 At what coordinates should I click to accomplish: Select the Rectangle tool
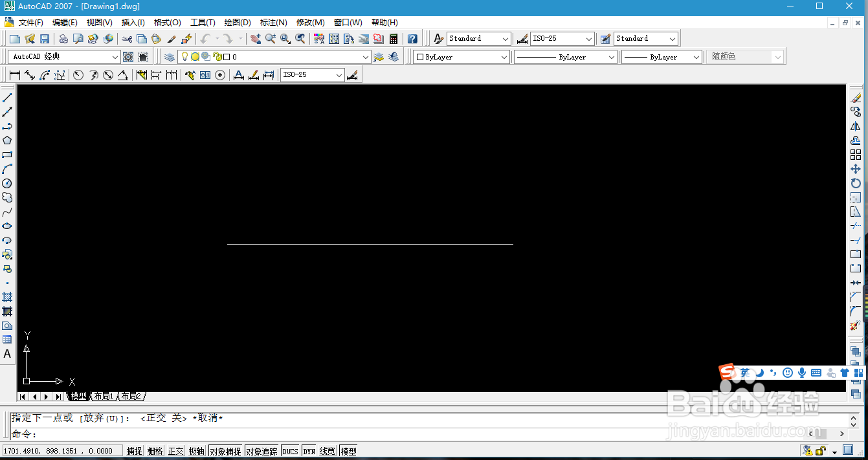coord(7,155)
